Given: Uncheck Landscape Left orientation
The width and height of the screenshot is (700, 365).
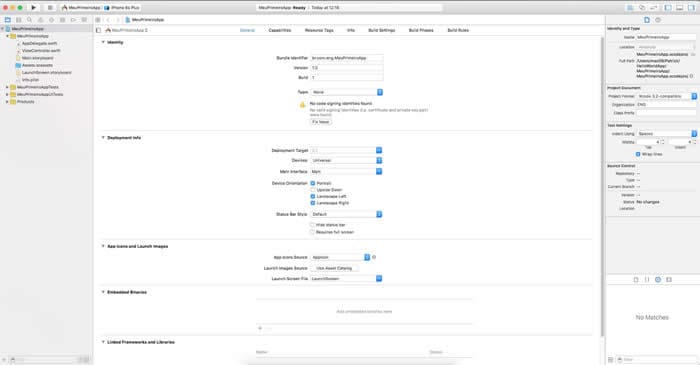Looking at the screenshot, I should (312, 196).
